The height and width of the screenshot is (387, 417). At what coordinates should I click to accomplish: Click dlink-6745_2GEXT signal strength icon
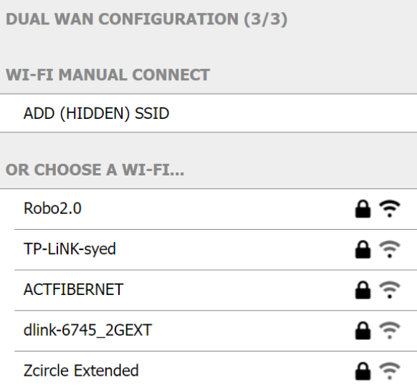(389, 331)
